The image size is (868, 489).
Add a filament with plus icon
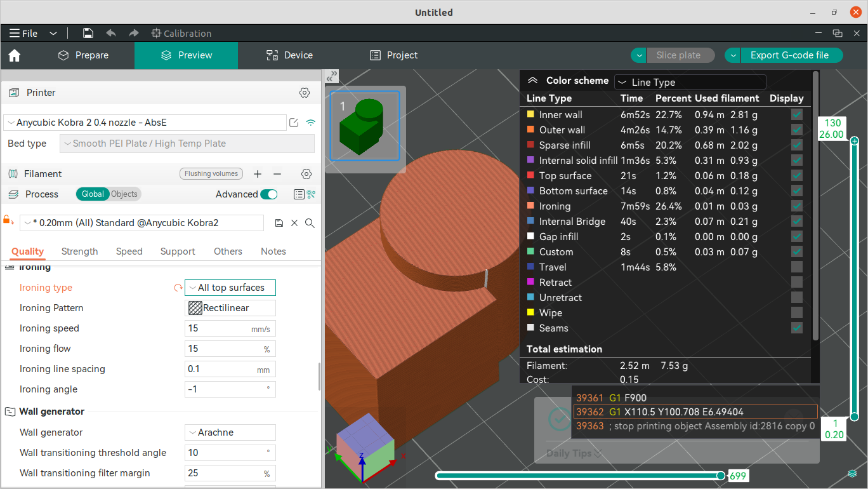(258, 174)
